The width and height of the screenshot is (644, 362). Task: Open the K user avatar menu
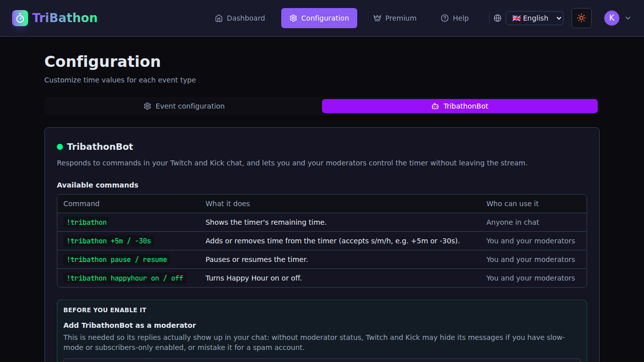tap(617, 18)
